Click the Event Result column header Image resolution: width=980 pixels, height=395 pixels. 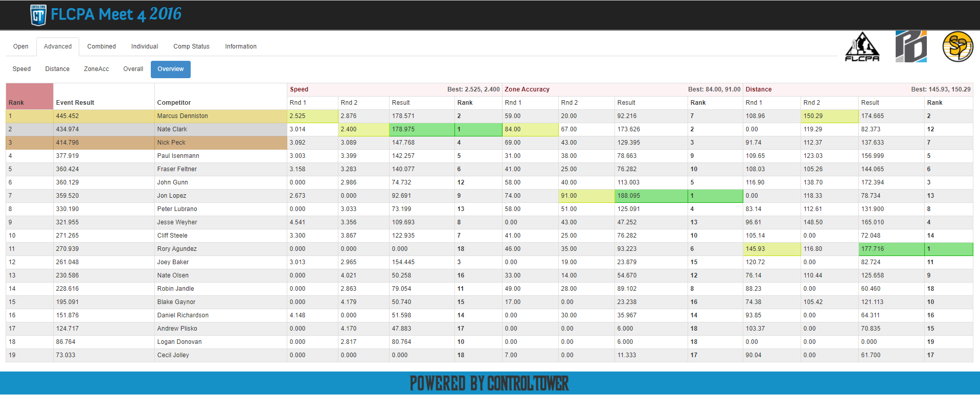pos(75,103)
